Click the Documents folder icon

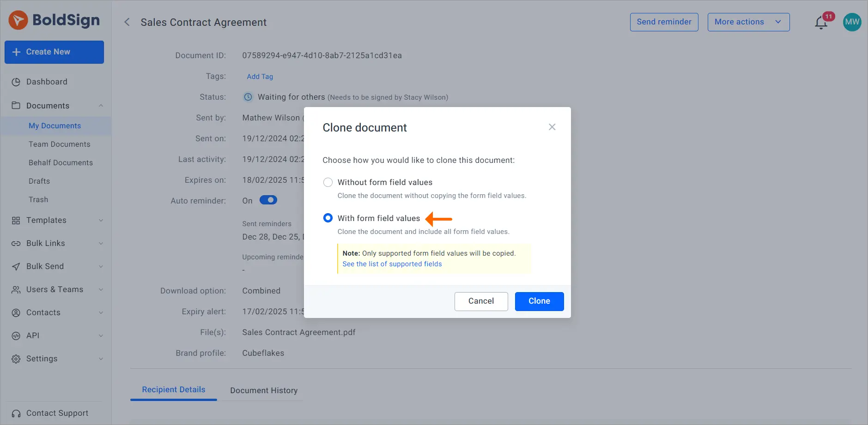[x=16, y=105]
